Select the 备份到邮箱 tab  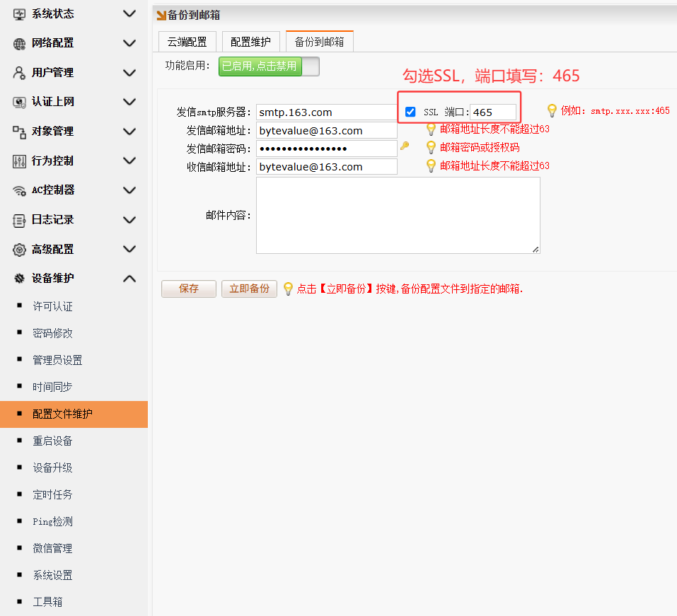pos(320,42)
